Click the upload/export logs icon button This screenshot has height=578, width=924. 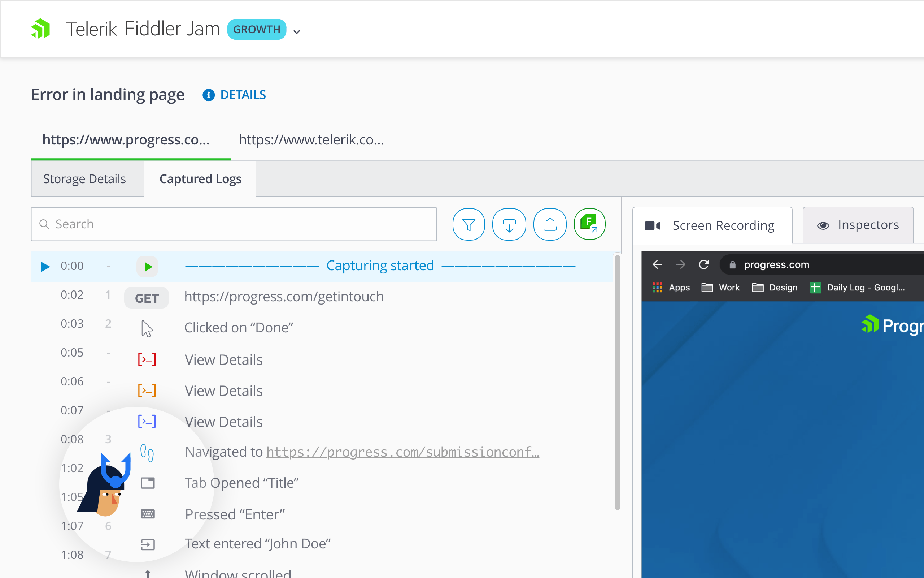(550, 224)
